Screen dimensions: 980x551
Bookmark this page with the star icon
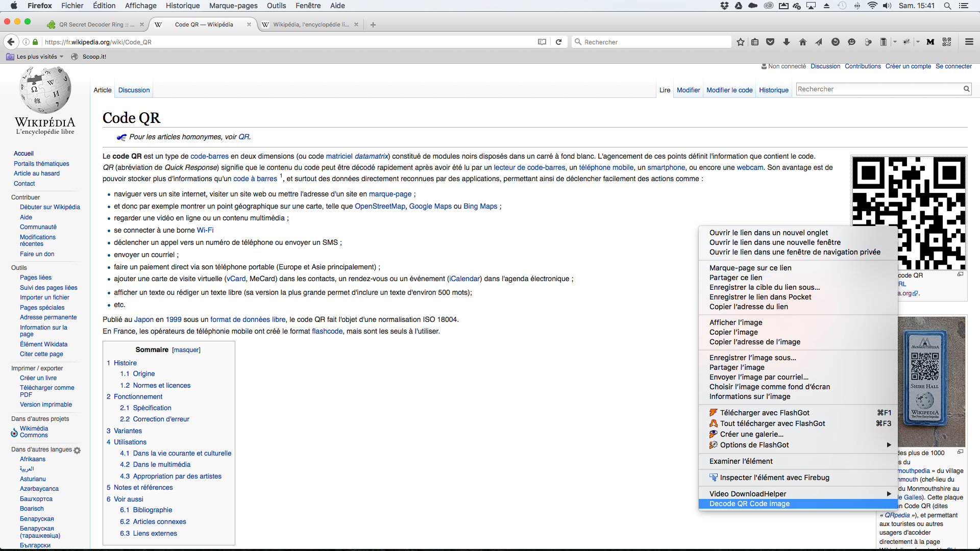(741, 42)
